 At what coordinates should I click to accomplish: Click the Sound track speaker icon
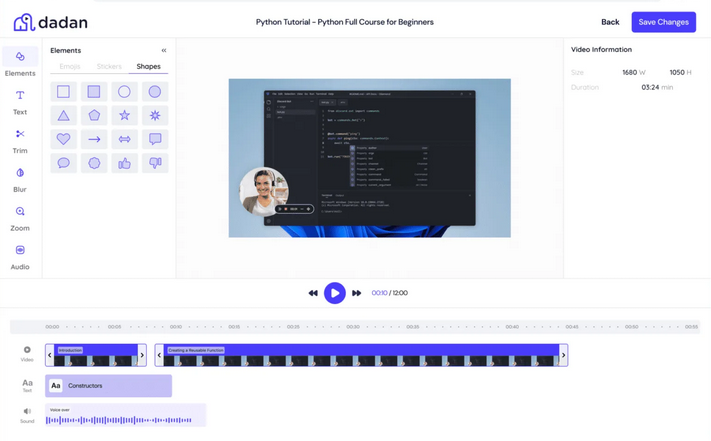[27, 411]
